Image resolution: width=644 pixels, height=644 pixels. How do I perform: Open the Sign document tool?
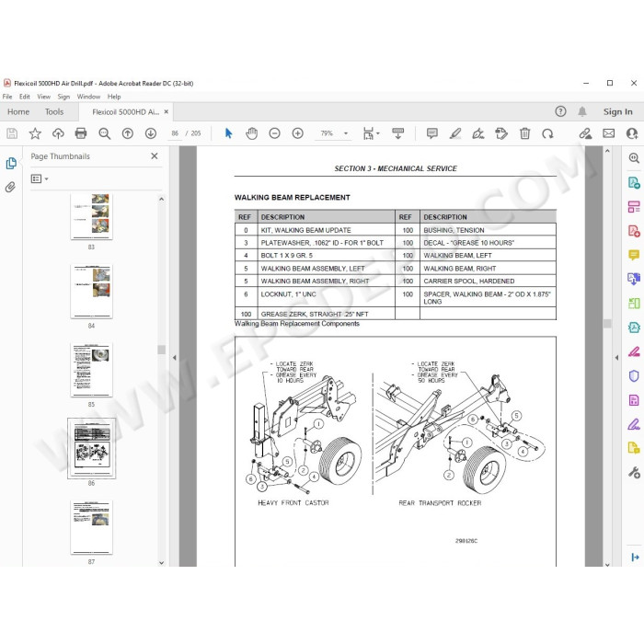[478, 133]
